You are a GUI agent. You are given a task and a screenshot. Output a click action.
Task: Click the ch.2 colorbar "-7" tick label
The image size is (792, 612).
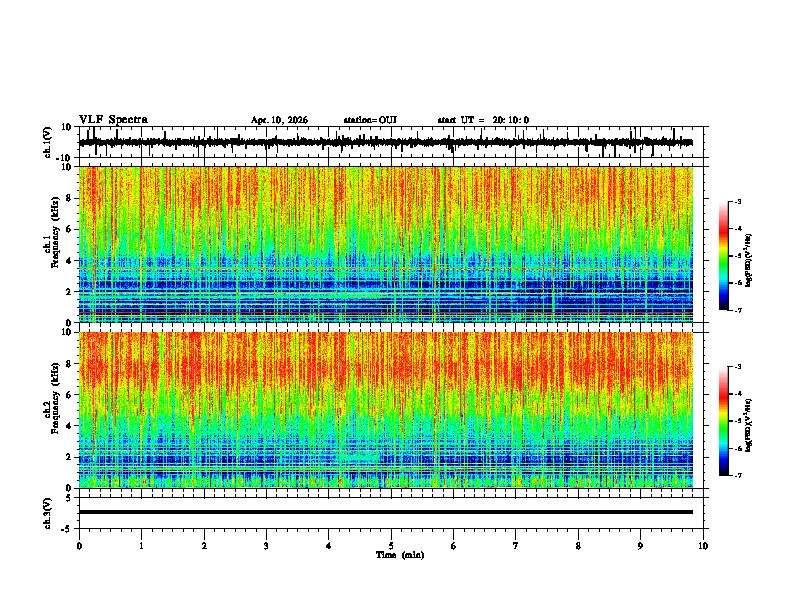point(738,476)
